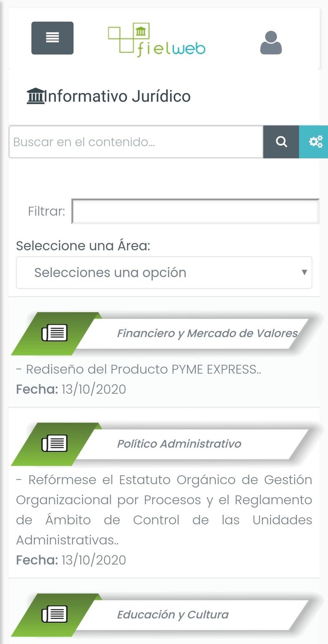The image size is (328, 644).
Task: Click newspaper icon beside Político Administrativo
Action: [x=54, y=444]
